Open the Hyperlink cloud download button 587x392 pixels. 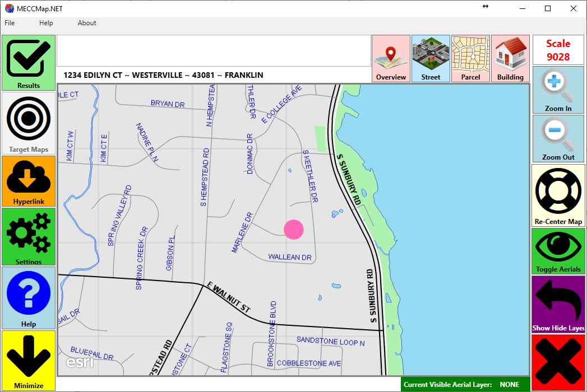[29, 181]
